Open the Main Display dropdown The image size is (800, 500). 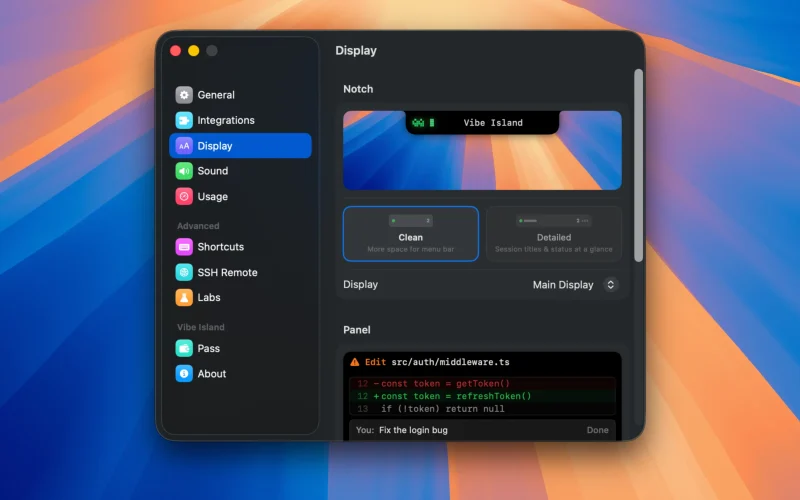point(576,285)
